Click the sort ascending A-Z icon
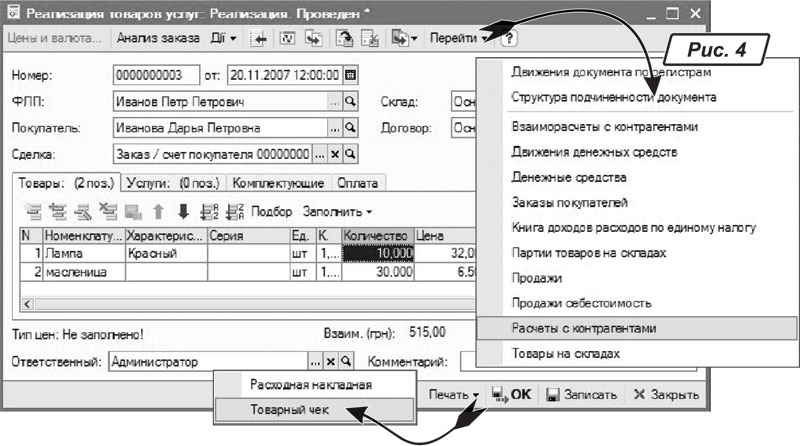The image size is (800, 446). click(209, 212)
